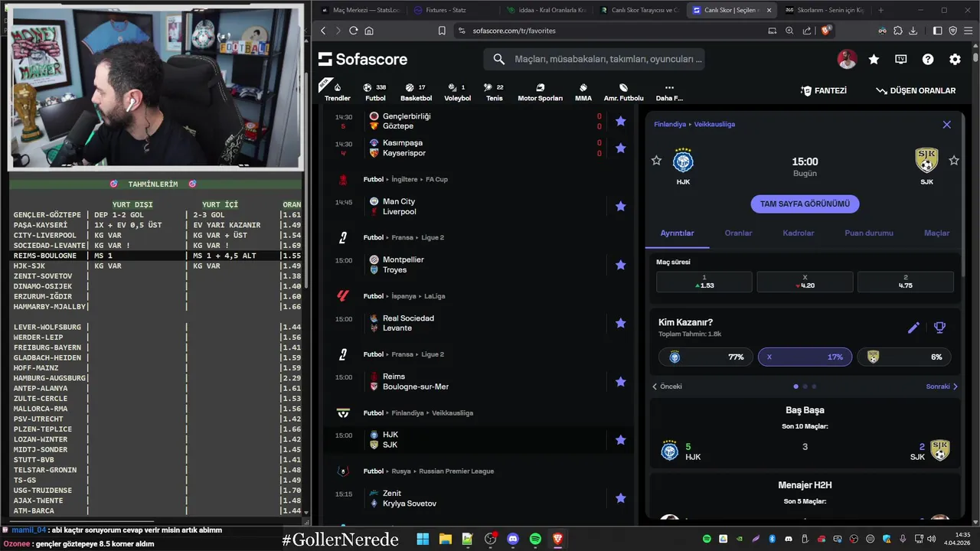Click TAM SAYFA GÖRÜNÜMÜ button
The image size is (980, 551).
805,204
